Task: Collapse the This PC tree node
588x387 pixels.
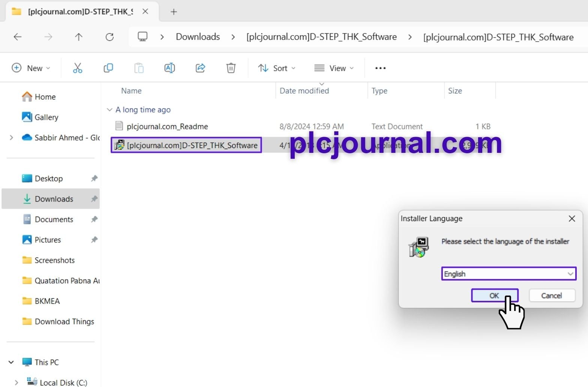Action: pos(11,362)
